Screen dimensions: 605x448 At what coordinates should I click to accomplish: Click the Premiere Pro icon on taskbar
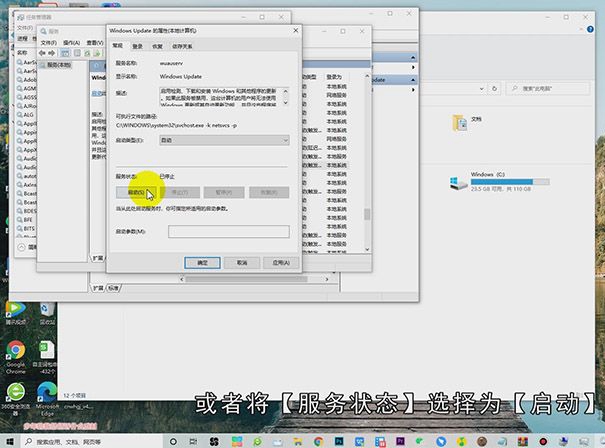(400, 441)
